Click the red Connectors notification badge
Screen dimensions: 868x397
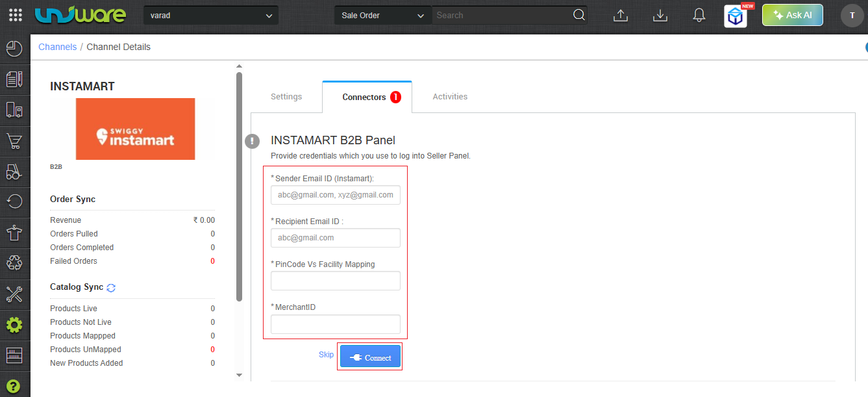tap(395, 97)
